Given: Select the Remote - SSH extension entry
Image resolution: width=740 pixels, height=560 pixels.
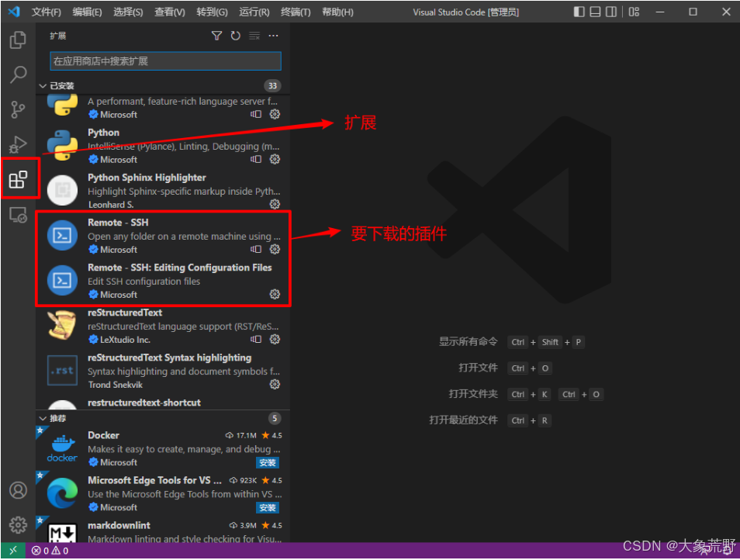Looking at the screenshot, I should [x=163, y=236].
